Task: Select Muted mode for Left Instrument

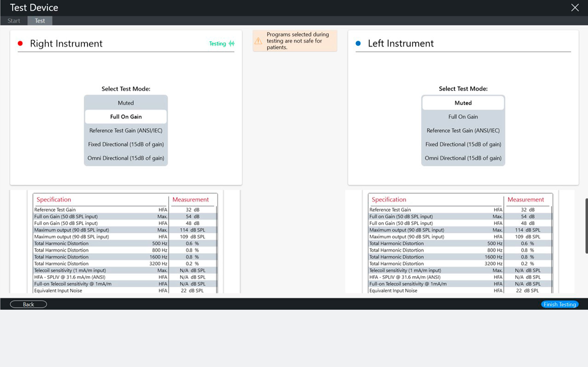Action: (x=463, y=103)
